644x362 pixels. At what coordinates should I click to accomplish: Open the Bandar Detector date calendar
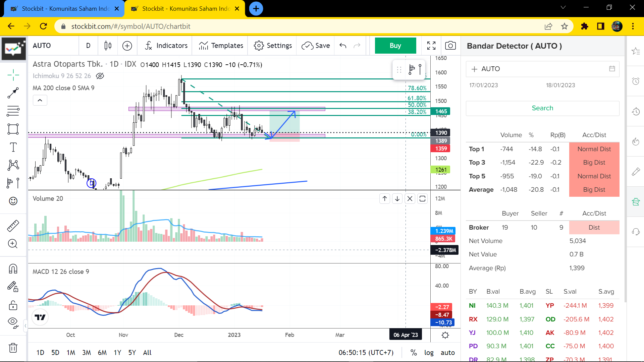(612, 69)
